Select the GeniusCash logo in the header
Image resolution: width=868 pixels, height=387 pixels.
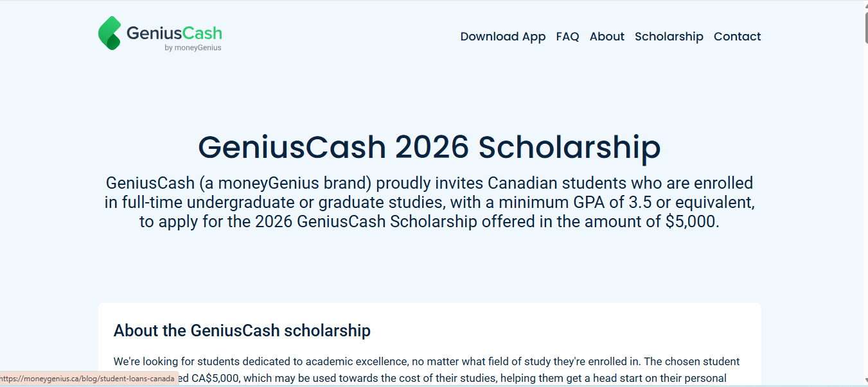[159, 31]
